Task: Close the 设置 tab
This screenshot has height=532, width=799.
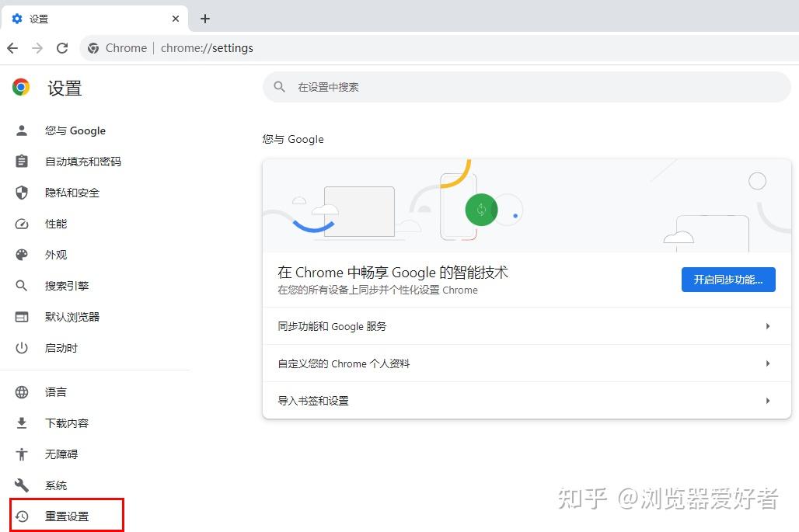Action: [176, 19]
